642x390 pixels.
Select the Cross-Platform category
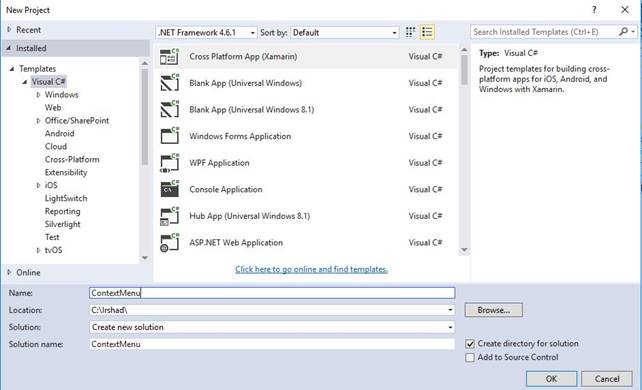pyautogui.click(x=72, y=160)
